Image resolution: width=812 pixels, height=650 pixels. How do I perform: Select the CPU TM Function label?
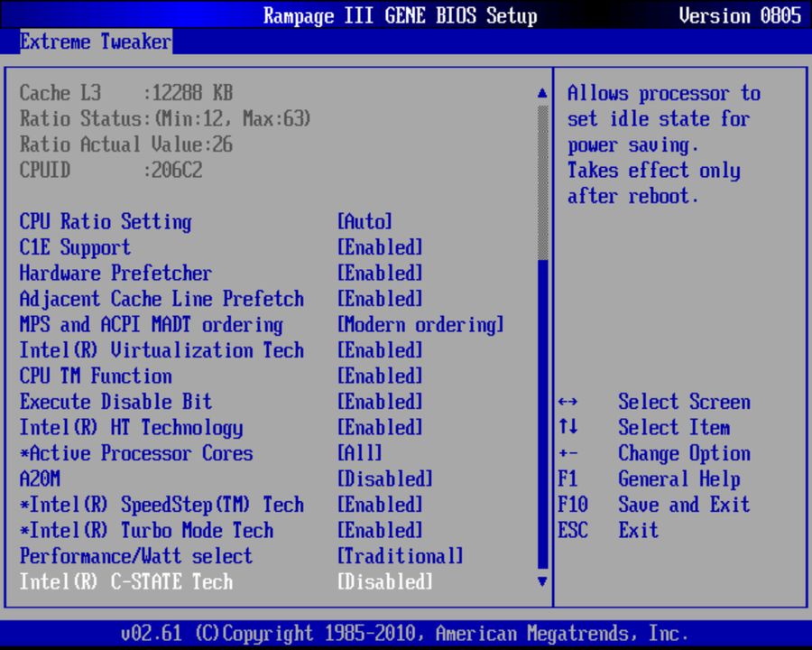[96, 376]
